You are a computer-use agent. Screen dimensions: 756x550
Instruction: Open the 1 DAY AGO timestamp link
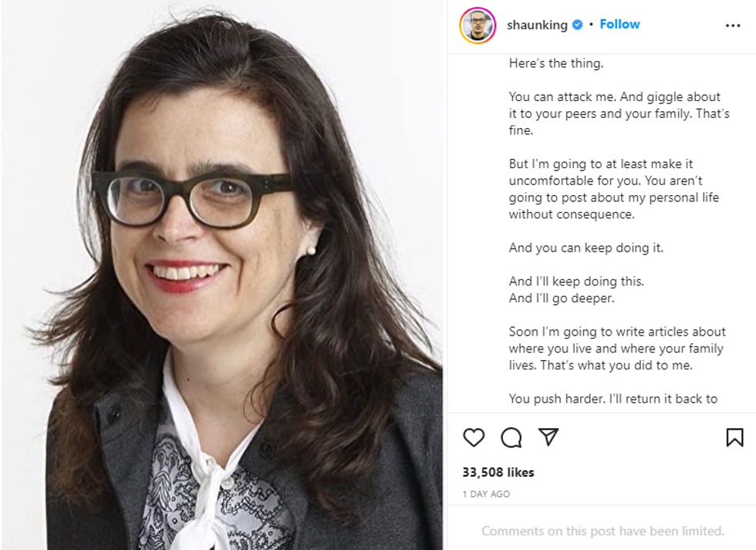click(486, 494)
